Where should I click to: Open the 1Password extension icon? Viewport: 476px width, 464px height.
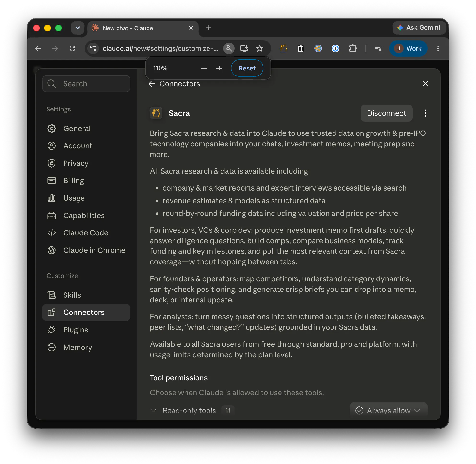335,48
